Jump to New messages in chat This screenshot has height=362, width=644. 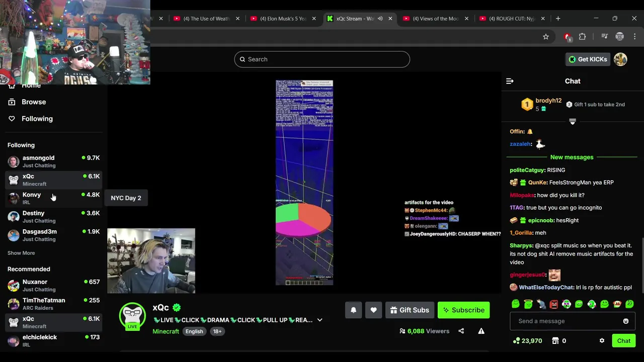[x=572, y=157]
